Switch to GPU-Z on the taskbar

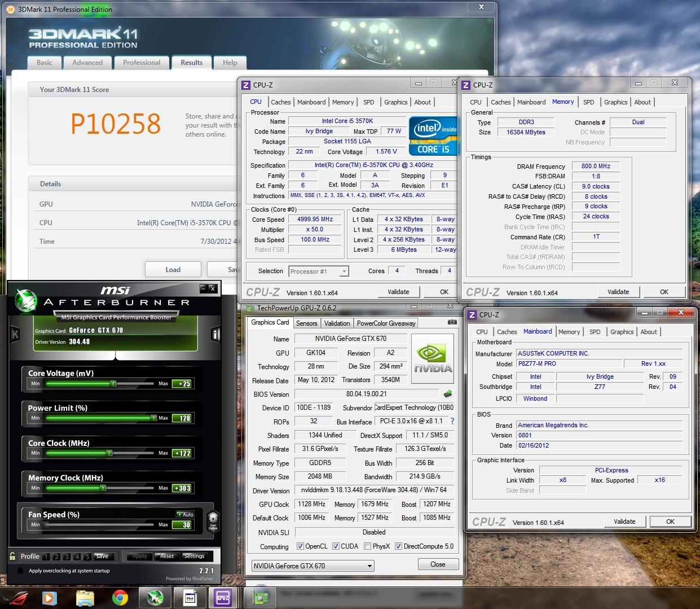click(260, 598)
